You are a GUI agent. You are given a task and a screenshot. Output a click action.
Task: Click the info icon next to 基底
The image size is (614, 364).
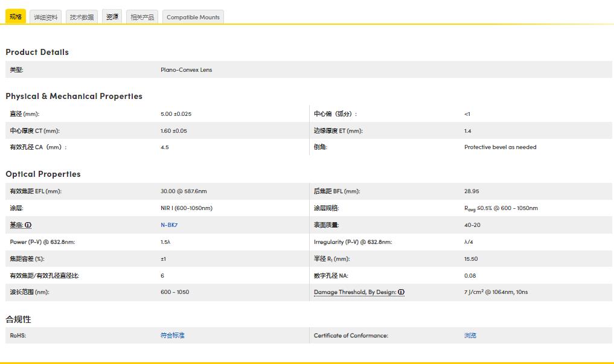(x=28, y=225)
